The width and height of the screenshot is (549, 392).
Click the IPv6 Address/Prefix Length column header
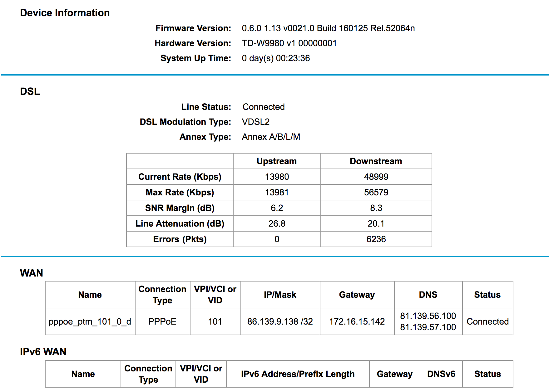coord(298,374)
